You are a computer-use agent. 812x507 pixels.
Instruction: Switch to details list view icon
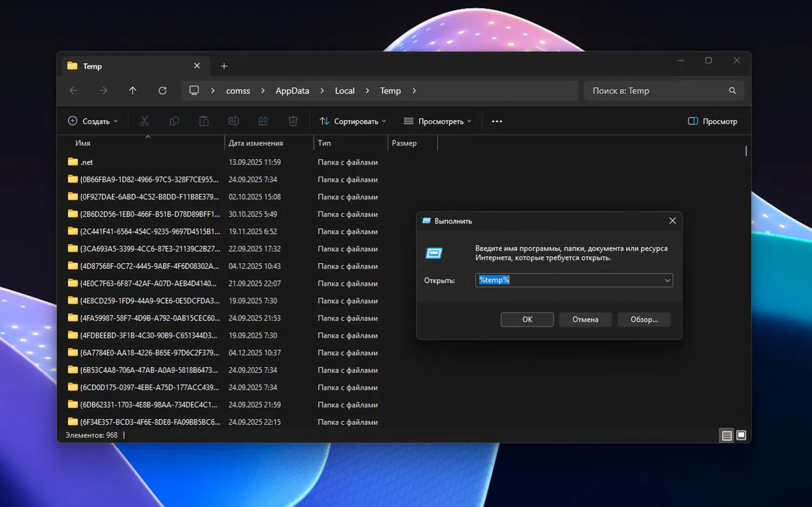tap(726, 435)
